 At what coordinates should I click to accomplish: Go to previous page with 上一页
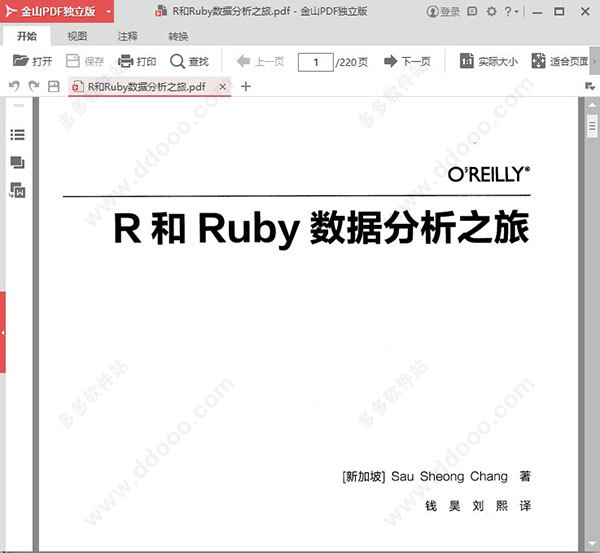[x=260, y=61]
